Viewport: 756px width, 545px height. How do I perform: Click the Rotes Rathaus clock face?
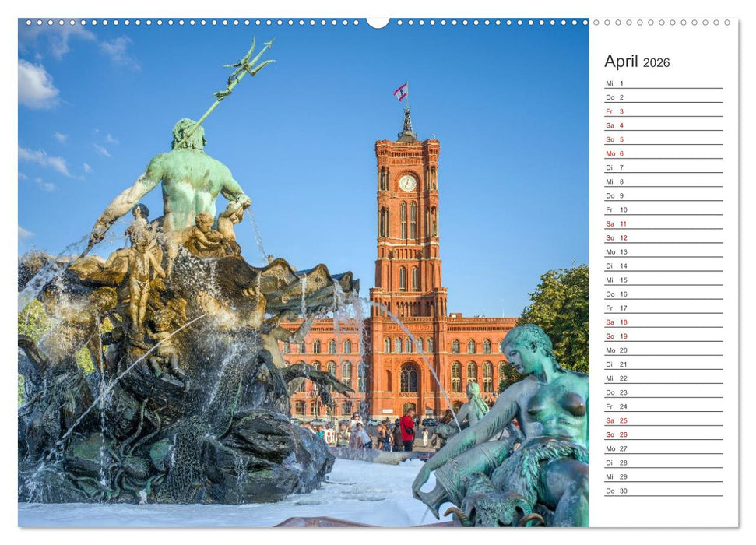pos(407,181)
